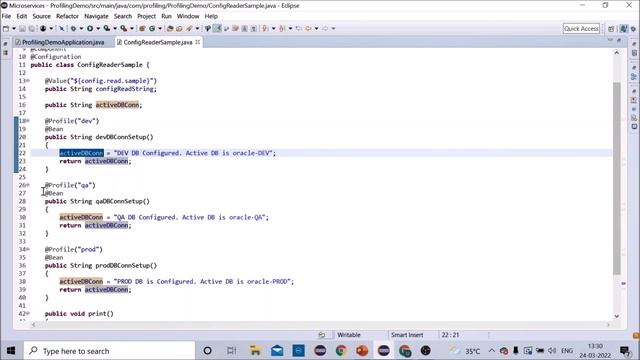Image resolution: width=640 pixels, height=360 pixels.
Task: Click the 22 : 21 cursor position status
Action: (x=450, y=335)
